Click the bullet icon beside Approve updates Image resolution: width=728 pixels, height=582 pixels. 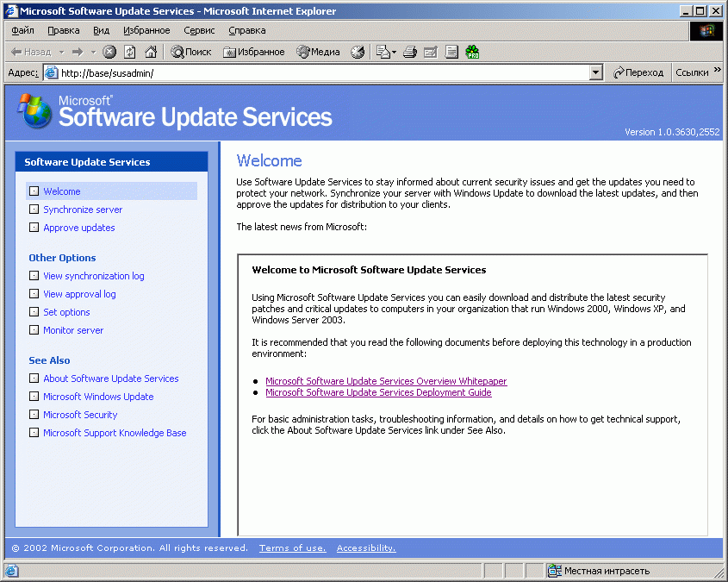34,227
